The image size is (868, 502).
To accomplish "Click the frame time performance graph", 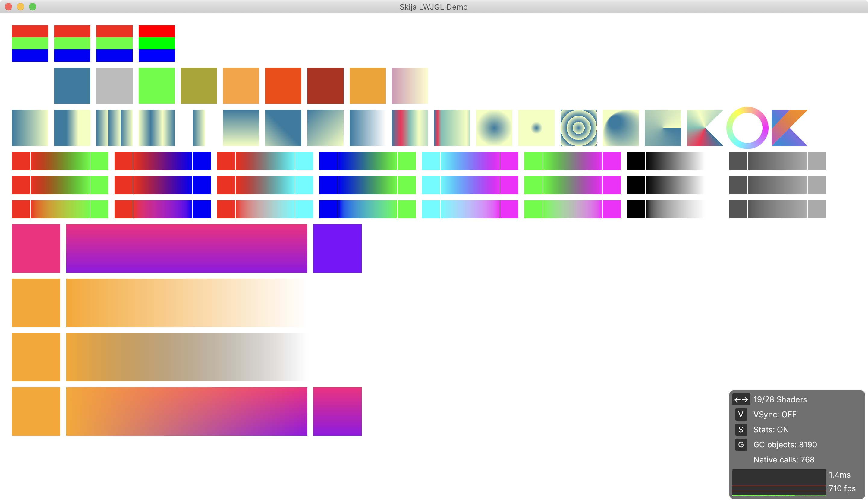I will coord(778,482).
